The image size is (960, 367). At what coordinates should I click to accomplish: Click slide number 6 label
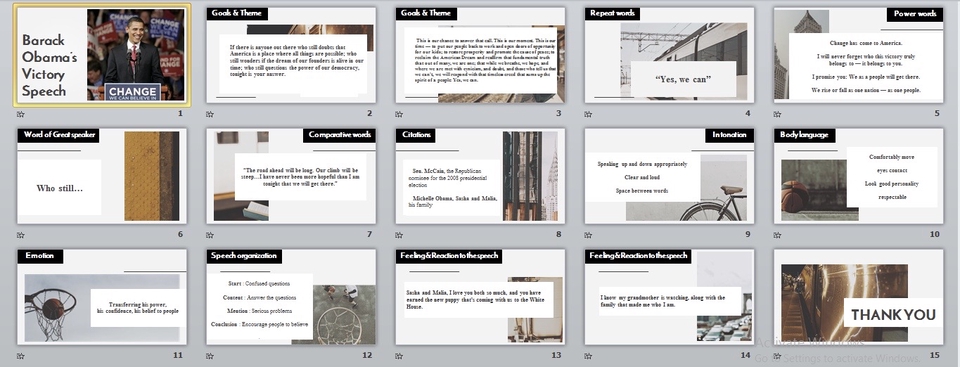click(180, 234)
